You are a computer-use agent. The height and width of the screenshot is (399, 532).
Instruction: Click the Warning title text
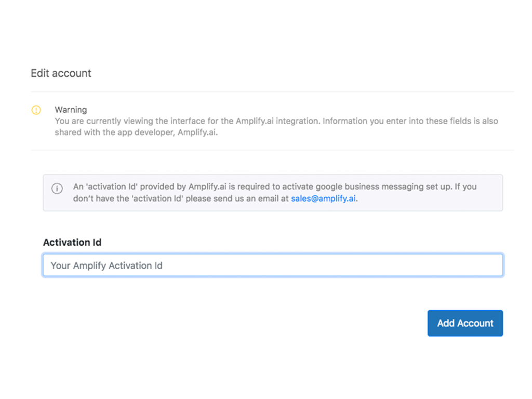(x=71, y=110)
